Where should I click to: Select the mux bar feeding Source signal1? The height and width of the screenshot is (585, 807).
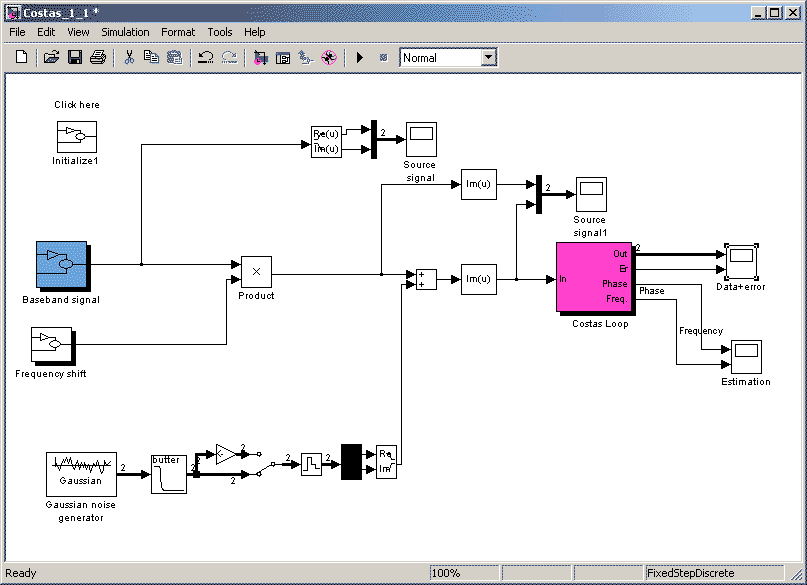(539, 194)
